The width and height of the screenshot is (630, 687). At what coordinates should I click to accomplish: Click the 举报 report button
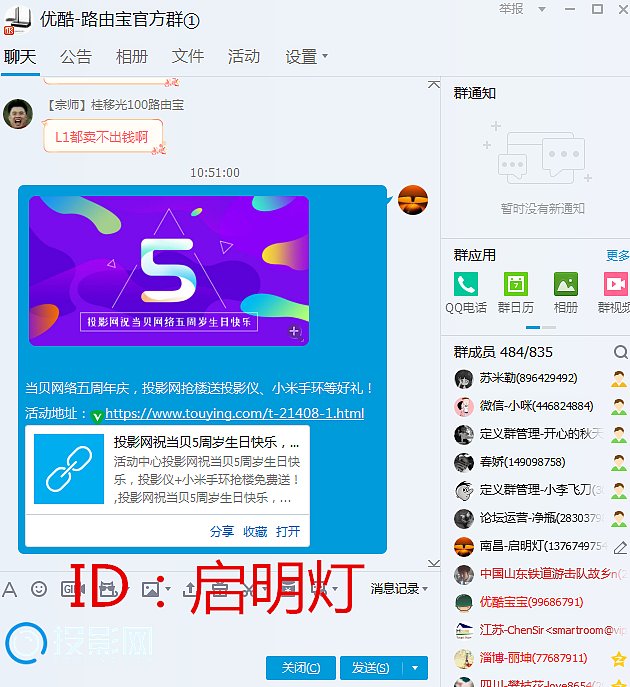tap(511, 9)
